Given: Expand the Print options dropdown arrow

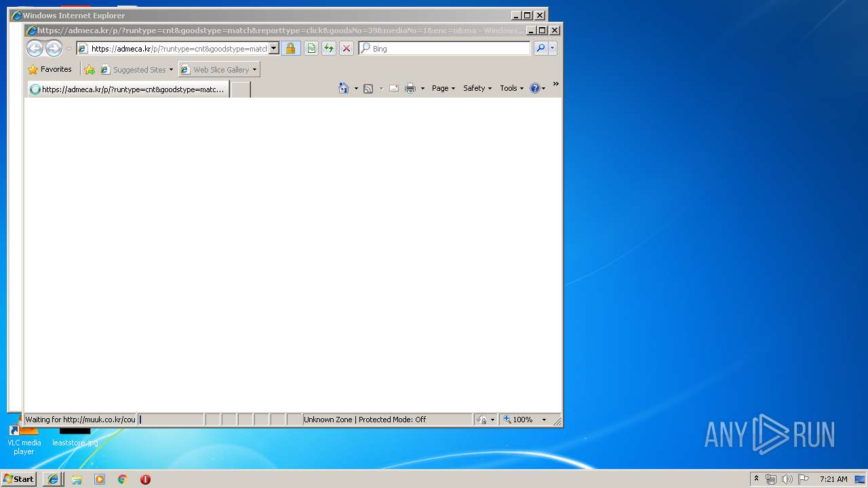Looking at the screenshot, I should point(422,89).
